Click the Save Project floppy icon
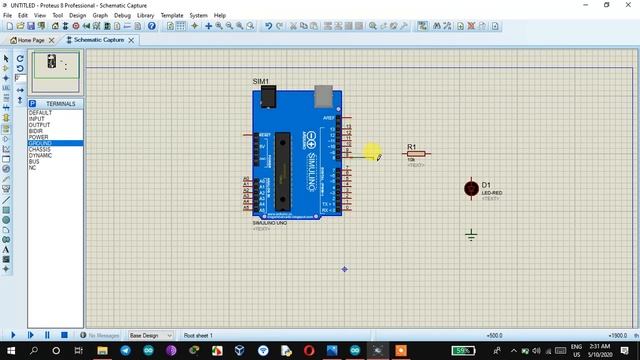This screenshot has height=360, width=640. tap(31, 26)
